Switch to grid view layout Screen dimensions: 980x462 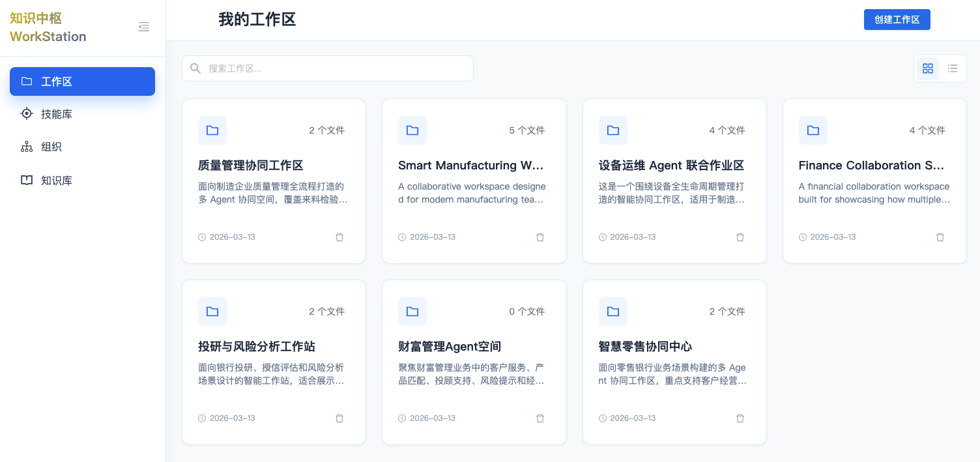[x=928, y=68]
